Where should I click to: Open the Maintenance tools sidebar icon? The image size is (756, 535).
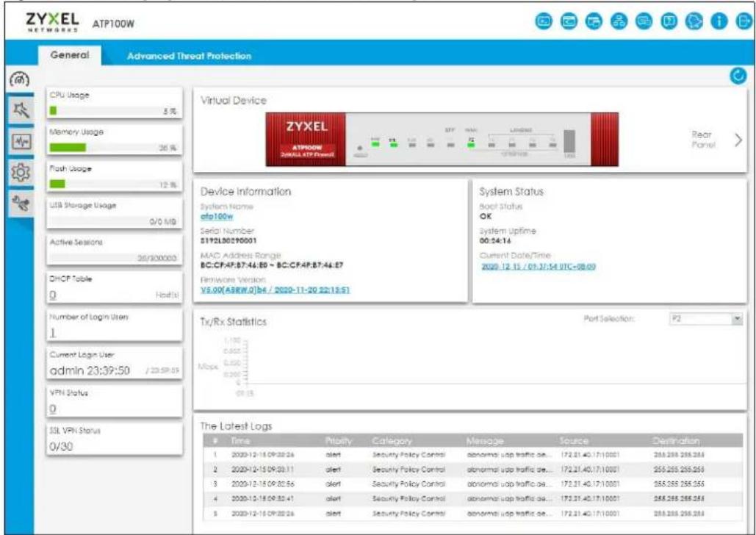coord(21,204)
